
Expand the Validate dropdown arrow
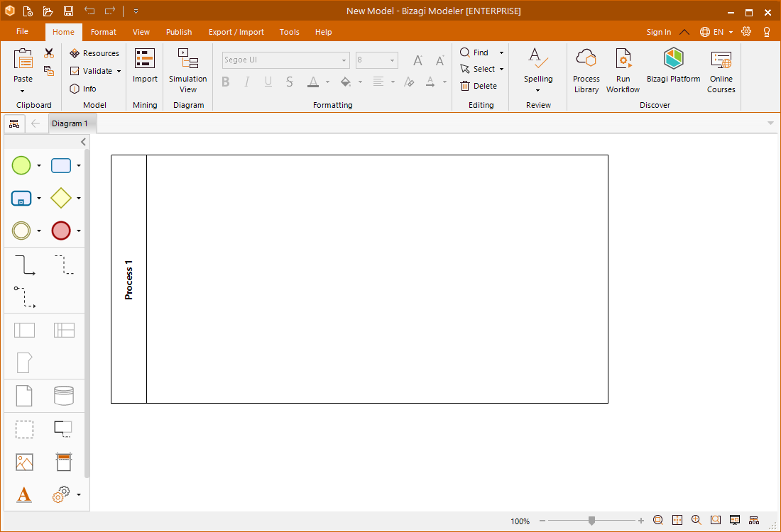pyautogui.click(x=119, y=71)
